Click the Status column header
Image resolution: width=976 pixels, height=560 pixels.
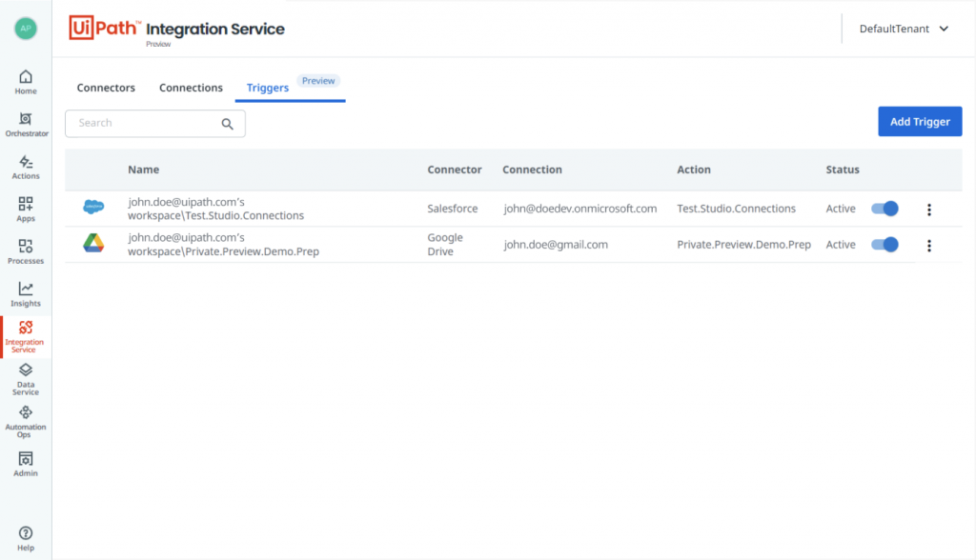pos(843,170)
